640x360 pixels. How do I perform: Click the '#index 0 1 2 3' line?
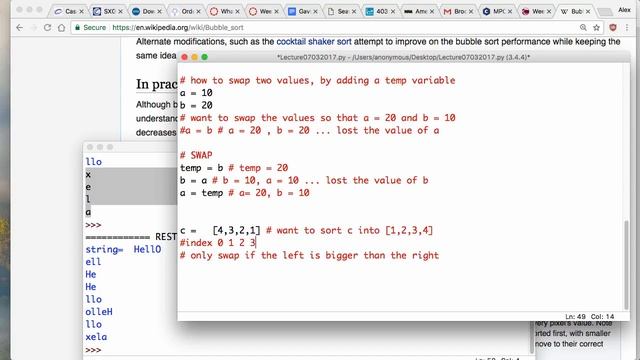coord(218,243)
